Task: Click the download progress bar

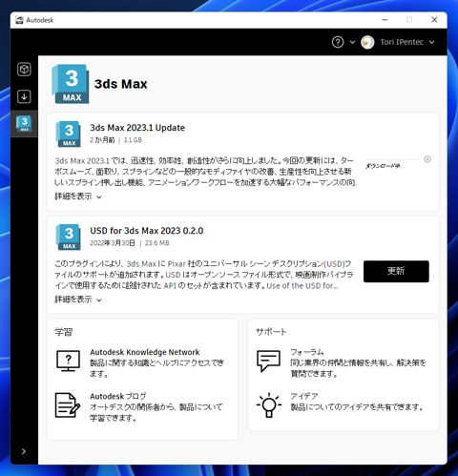Action: 392,159
